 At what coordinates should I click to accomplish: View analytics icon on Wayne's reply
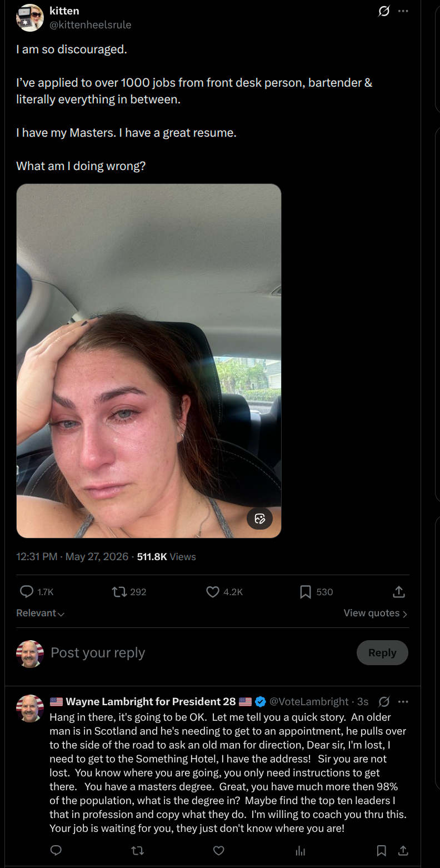tap(301, 851)
